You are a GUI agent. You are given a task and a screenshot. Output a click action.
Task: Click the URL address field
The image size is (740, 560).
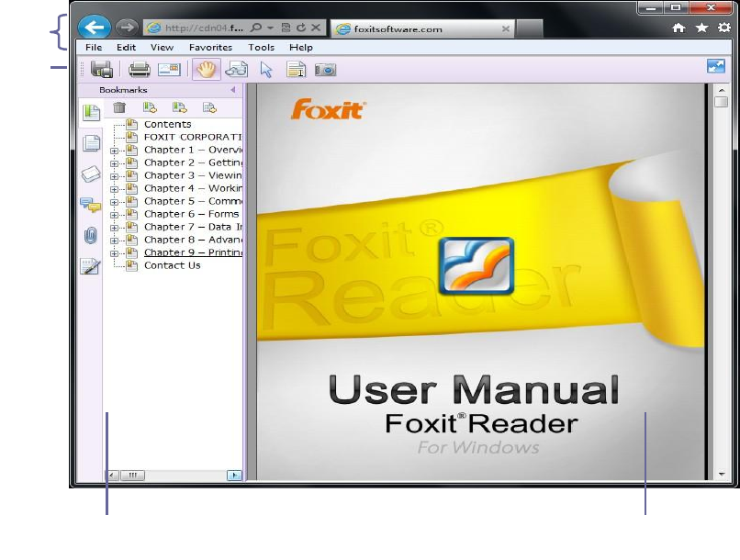point(204,28)
